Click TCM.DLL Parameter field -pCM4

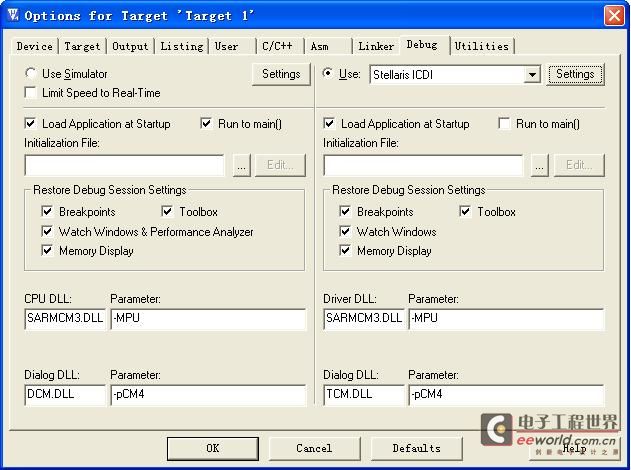[506, 395]
